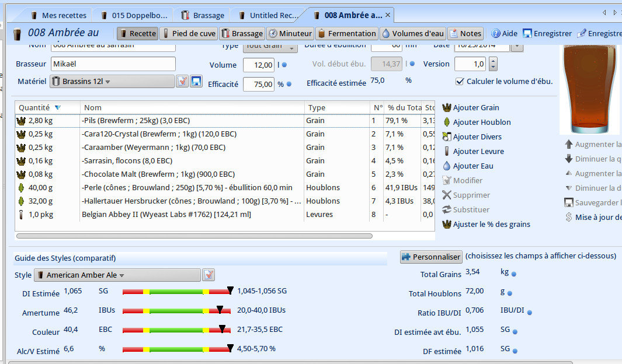622x364 pixels.
Task: Open the Matériel Brassins 12l dropdown
Action: (x=112, y=81)
